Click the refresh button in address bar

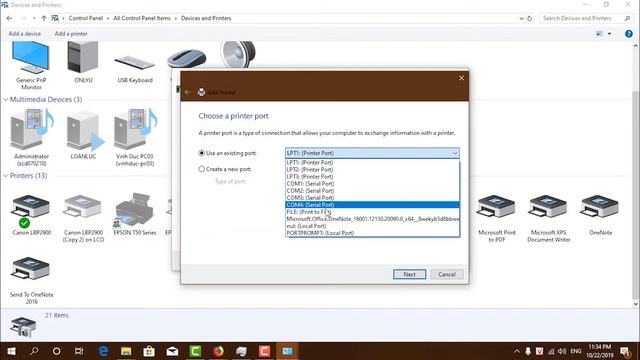(x=530, y=18)
